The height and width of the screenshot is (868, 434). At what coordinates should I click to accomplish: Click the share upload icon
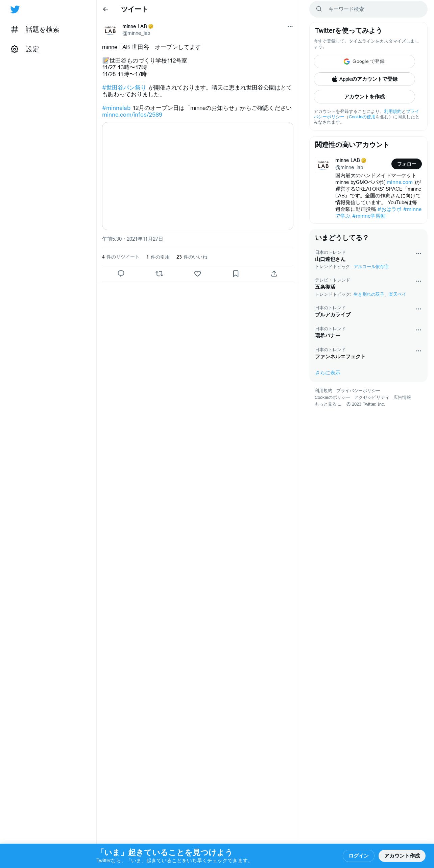[x=274, y=274]
